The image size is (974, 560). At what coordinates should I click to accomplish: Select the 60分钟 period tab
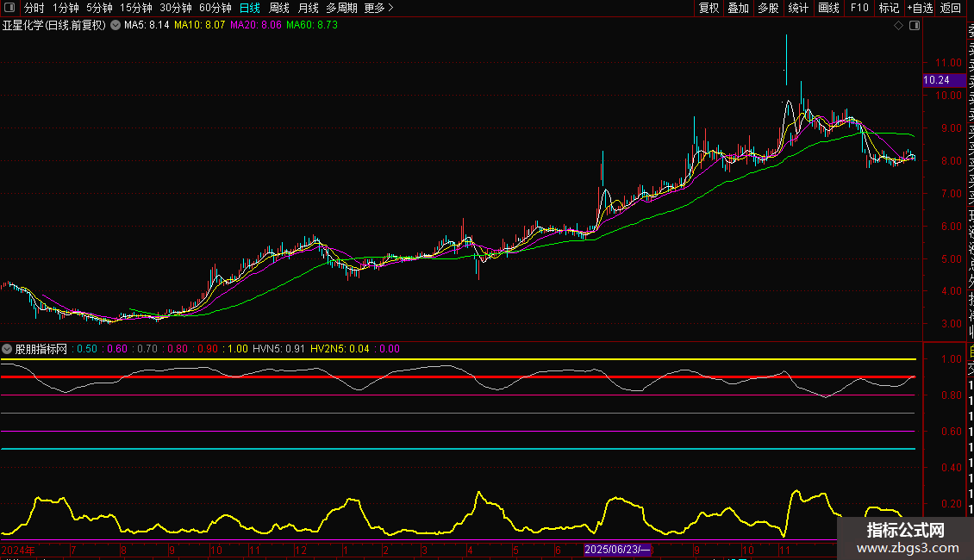tap(215, 8)
